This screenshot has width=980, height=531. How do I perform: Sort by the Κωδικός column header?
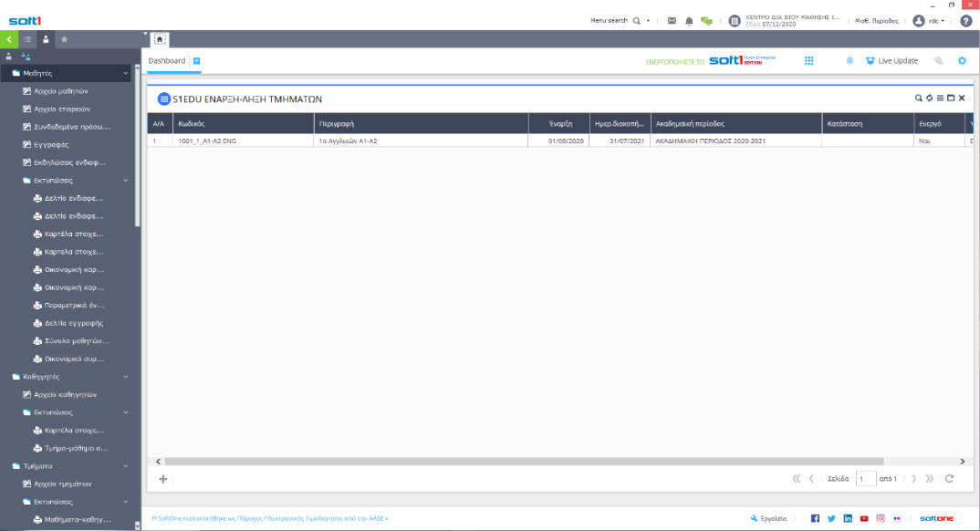pos(244,124)
